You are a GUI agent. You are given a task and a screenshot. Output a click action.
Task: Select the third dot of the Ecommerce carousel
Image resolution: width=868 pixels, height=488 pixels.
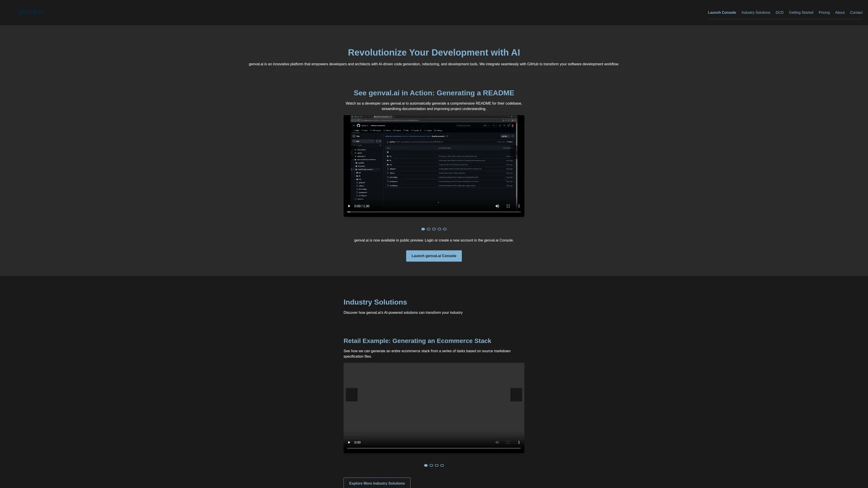(x=437, y=465)
